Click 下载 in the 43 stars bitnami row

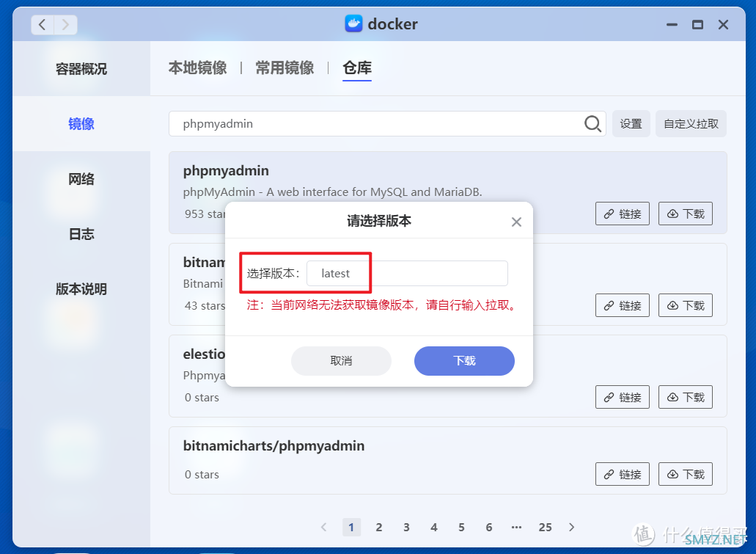click(x=686, y=305)
